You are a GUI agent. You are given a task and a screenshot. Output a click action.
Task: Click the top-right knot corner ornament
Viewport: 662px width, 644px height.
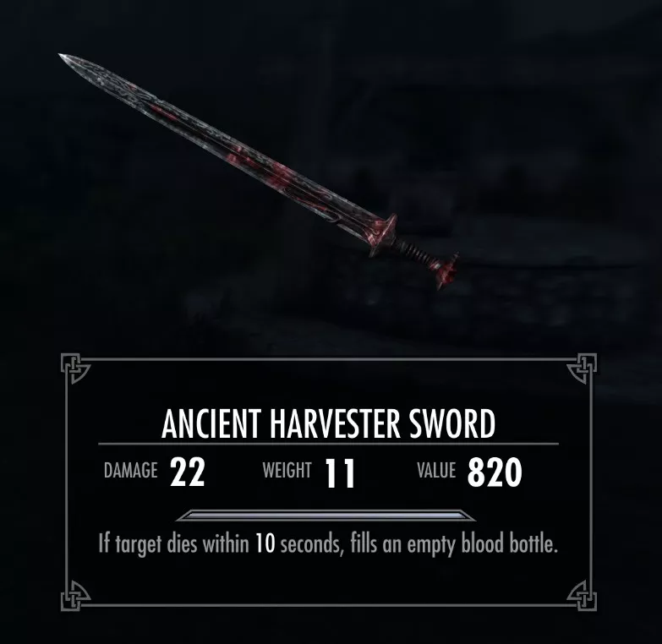(x=582, y=368)
